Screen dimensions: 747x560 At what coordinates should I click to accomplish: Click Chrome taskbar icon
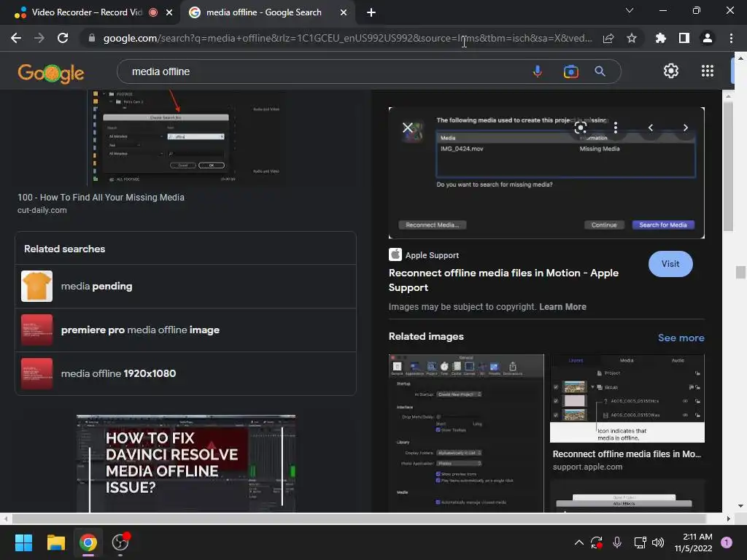(88, 542)
